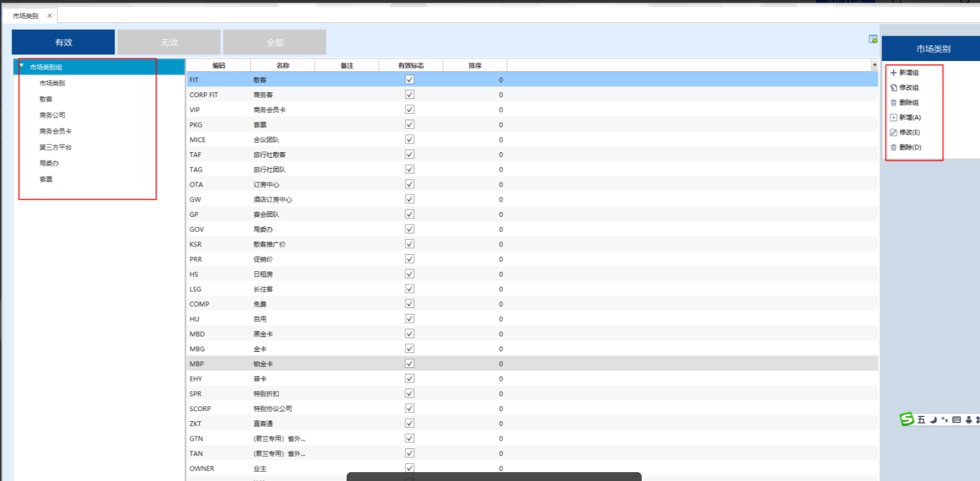Click the 删除(D) trash icon

coord(893,147)
